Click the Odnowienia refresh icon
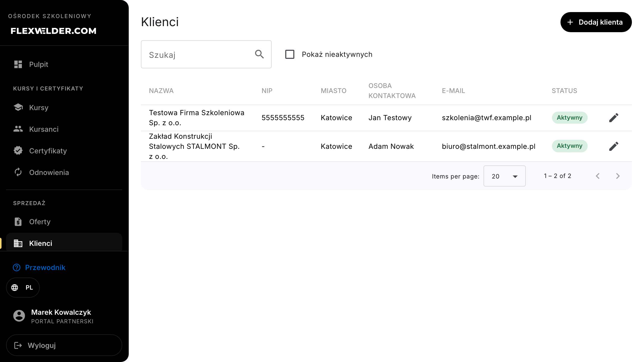Viewport: 644px width, 362px height. [18, 172]
